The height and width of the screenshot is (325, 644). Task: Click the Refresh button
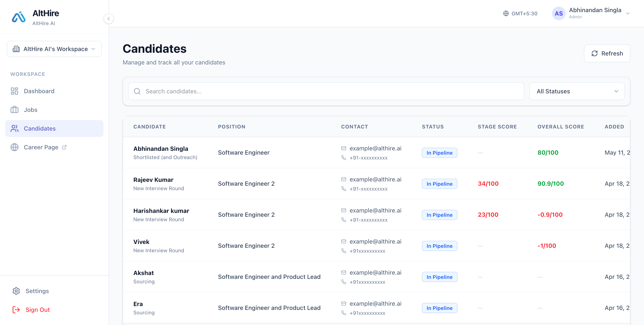[607, 53]
